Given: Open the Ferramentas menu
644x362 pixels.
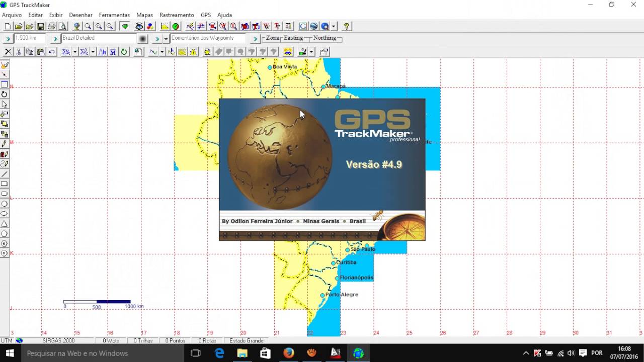Looking at the screenshot, I should [x=114, y=15].
